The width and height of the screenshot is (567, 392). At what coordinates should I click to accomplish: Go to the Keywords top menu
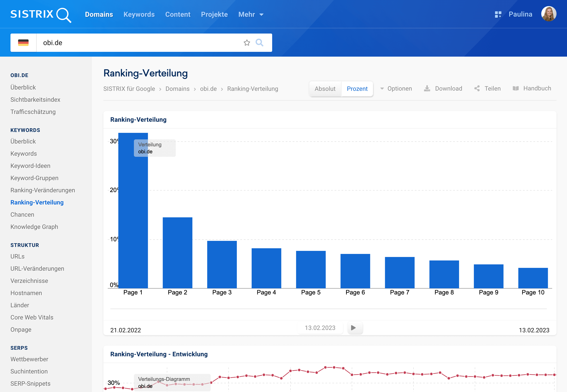pos(139,15)
